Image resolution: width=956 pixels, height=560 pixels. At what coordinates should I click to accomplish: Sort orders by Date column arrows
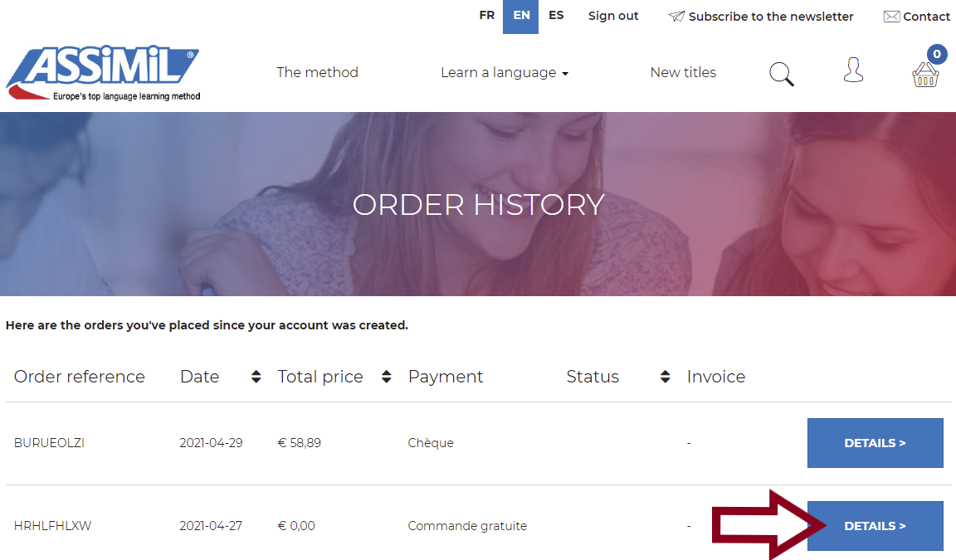pyautogui.click(x=256, y=377)
